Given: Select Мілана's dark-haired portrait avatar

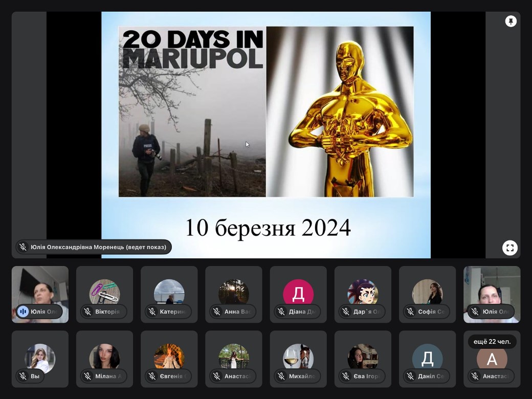Looking at the screenshot, I should [104, 357].
